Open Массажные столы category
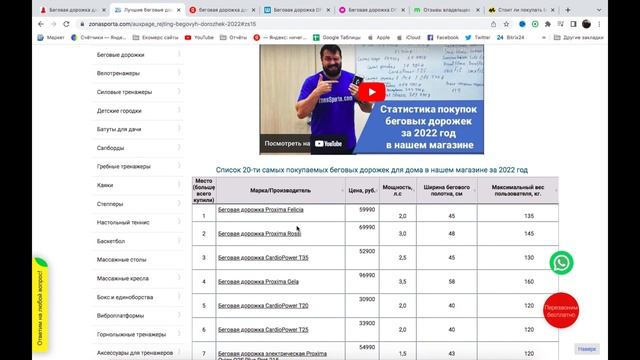 click(x=121, y=260)
